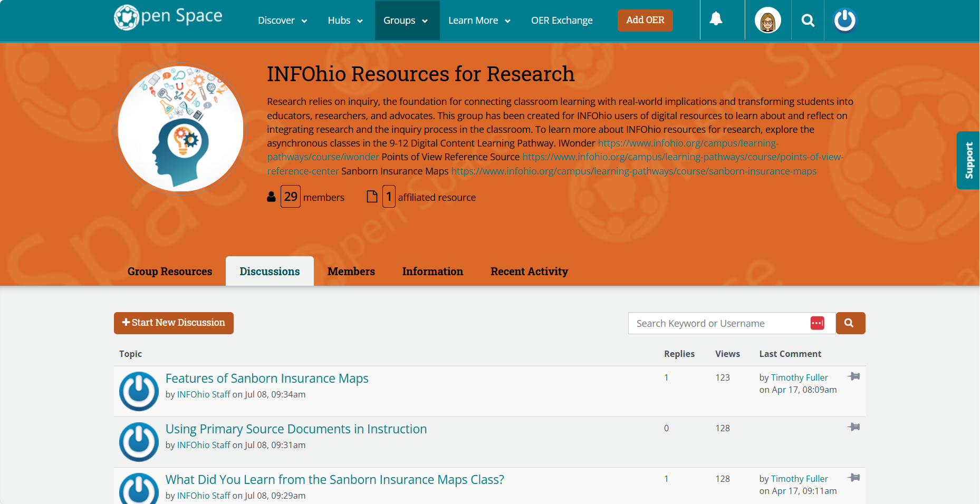Open Features of Sanborn Insurance Maps discussion
Screen dimensions: 980x504
(x=267, y=379)
